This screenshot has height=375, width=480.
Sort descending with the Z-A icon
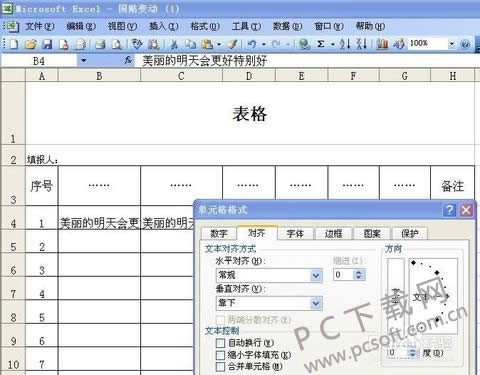361,44
